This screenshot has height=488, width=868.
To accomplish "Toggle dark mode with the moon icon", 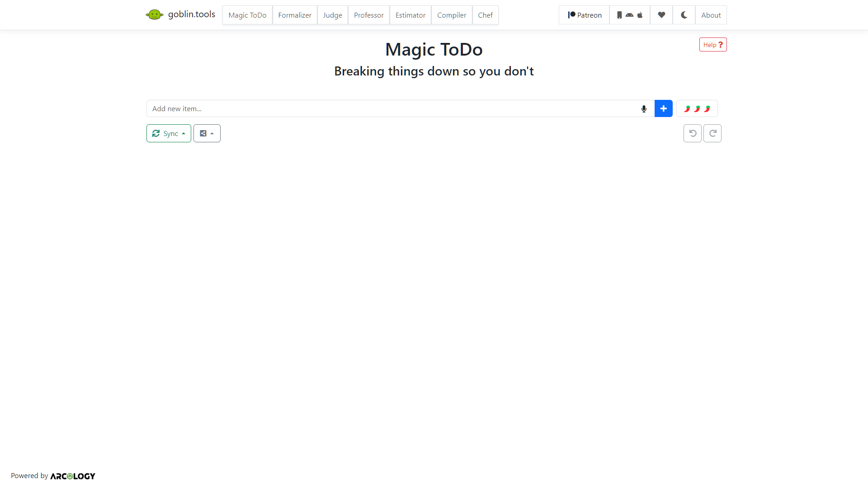I will coord(684,15).
